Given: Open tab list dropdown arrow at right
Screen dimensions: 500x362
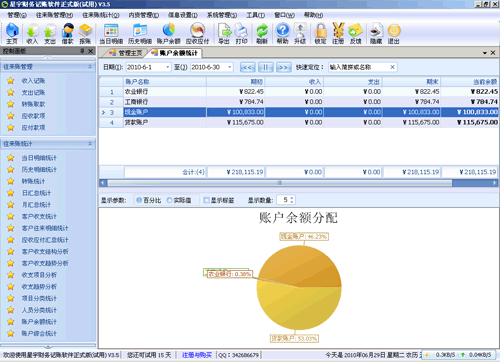Looking at the screenshot, I should (x=485, y=53).
